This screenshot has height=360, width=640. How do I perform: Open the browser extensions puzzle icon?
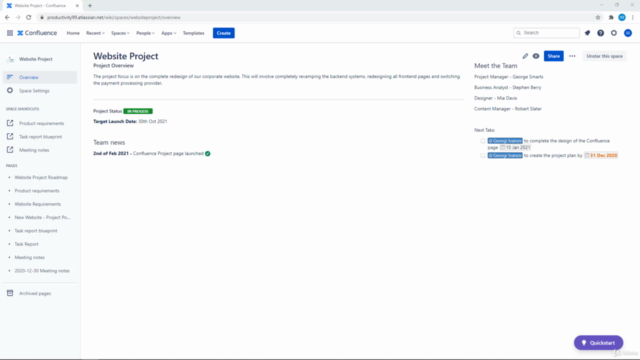611,18
